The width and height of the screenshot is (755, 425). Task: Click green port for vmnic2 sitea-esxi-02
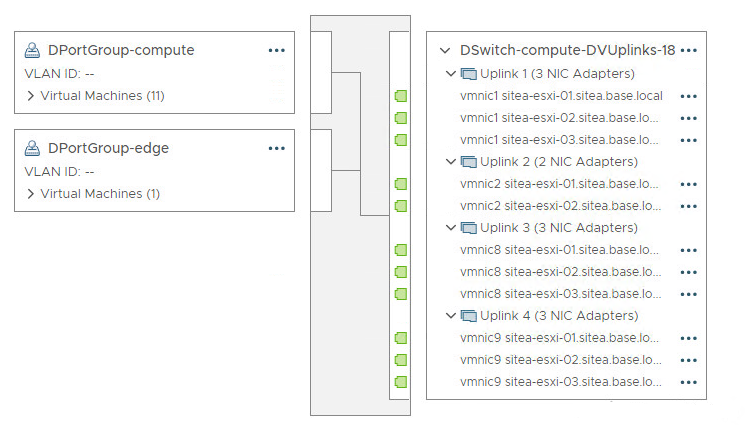click(401, 206)
